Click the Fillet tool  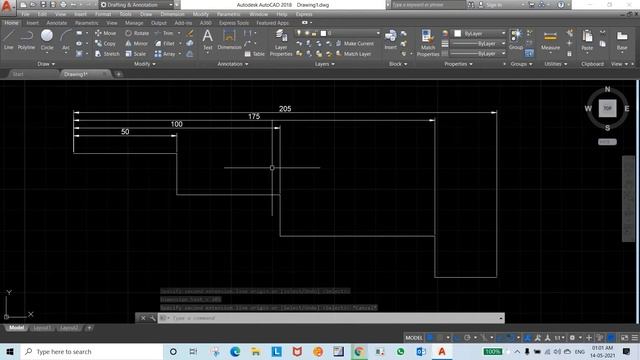point(165,43)
